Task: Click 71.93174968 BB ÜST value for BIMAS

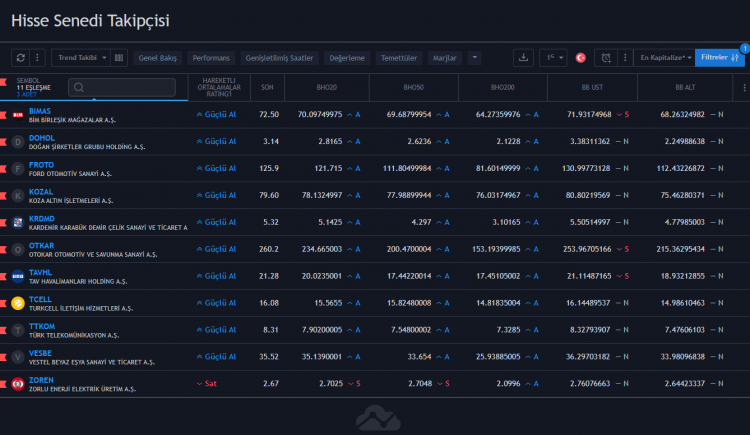Action: pyautogui.click(x=589, y=115)
